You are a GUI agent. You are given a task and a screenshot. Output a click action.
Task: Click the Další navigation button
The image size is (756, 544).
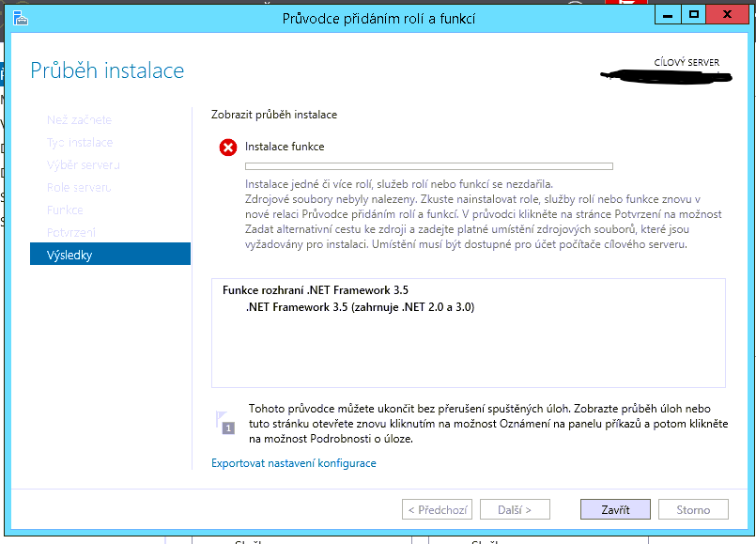tap(516, 508)
